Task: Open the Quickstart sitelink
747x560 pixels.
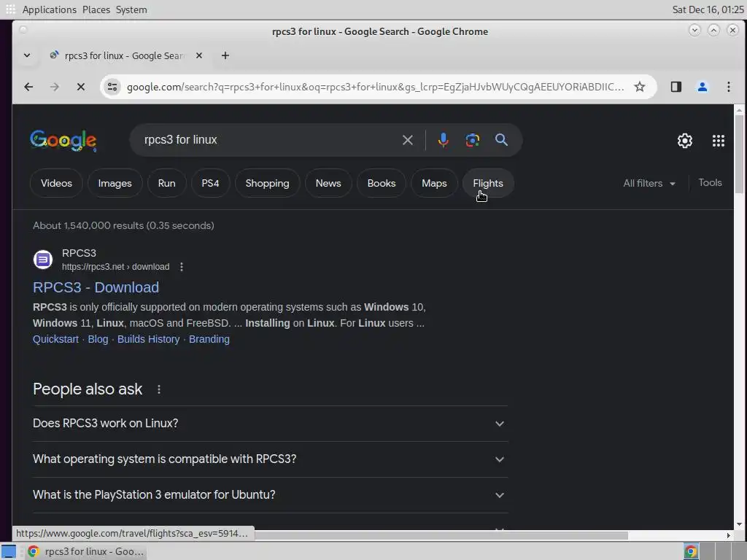Action: [x=55, y=339]
